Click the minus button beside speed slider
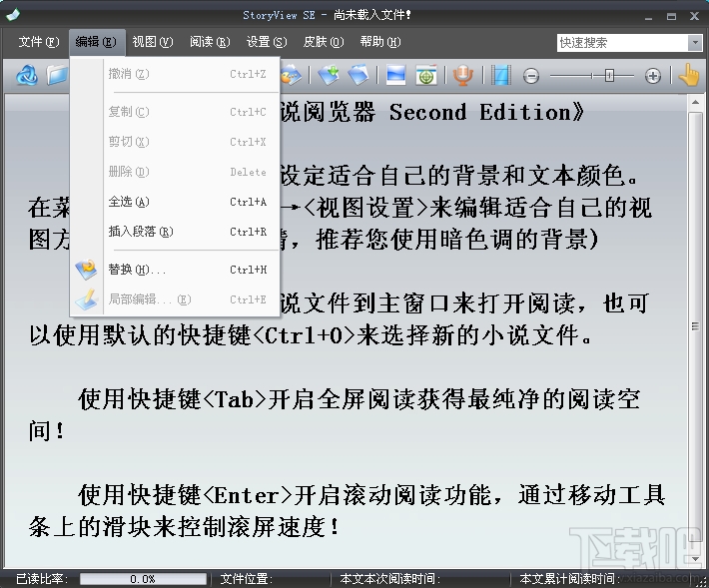Image resolution: width=709 pixels, height=588 pixels. (x=531, y=76)
